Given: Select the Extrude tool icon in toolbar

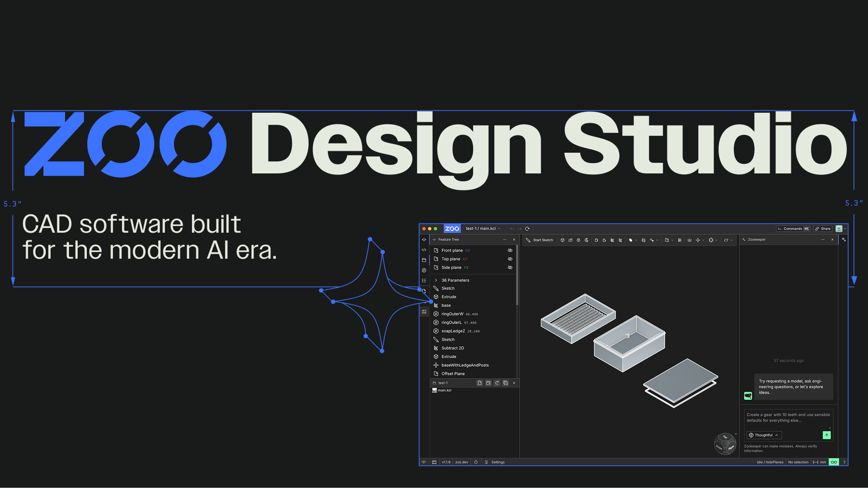Looking at the screenshot, I should pyautogui.click(x=562, y=240).
